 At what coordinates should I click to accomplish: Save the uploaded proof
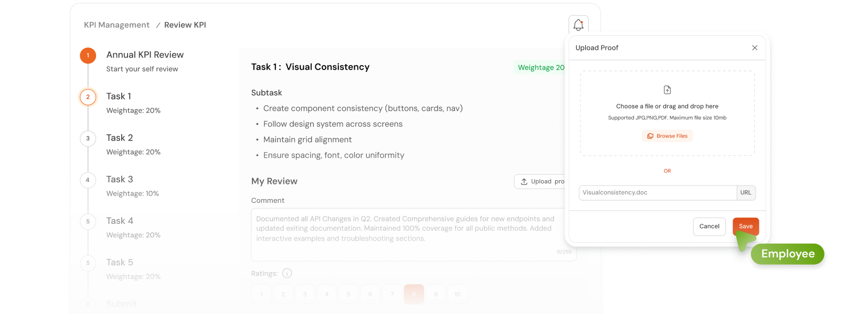click(745, 226)
